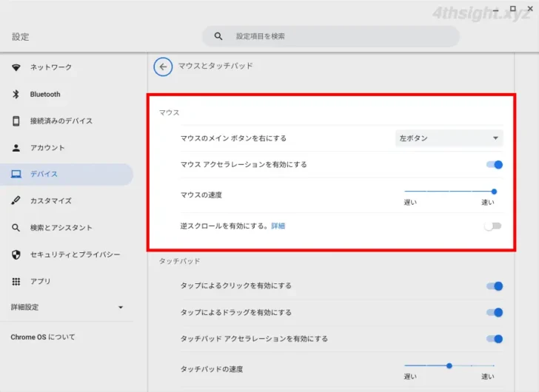Click the phone icon for 接続済みのデバイス
Viewport: 539px width, 392px height.
coord(16,121)
